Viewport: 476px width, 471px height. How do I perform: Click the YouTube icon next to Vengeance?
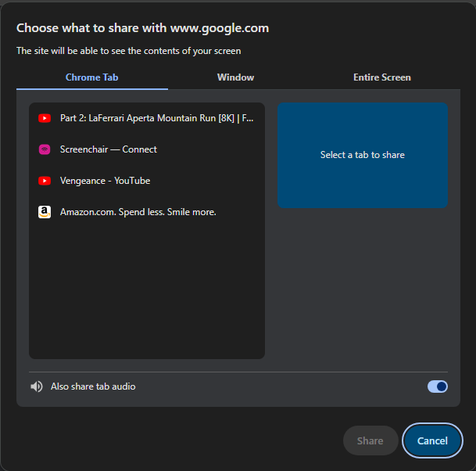45,181
